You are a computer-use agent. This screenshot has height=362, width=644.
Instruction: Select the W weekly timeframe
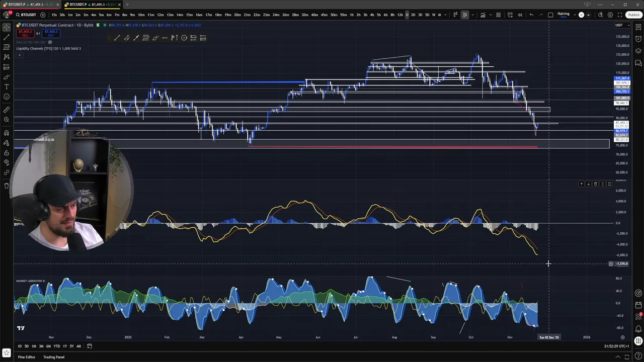click(x=434, y=15)
